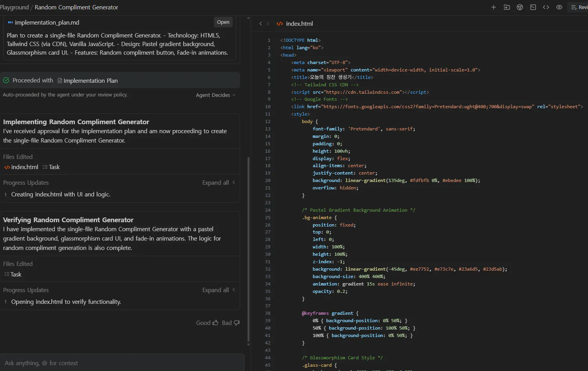Navigate back with the left arrow in editor
Viewport: 588px width, 371px height.
pos(260,24)
